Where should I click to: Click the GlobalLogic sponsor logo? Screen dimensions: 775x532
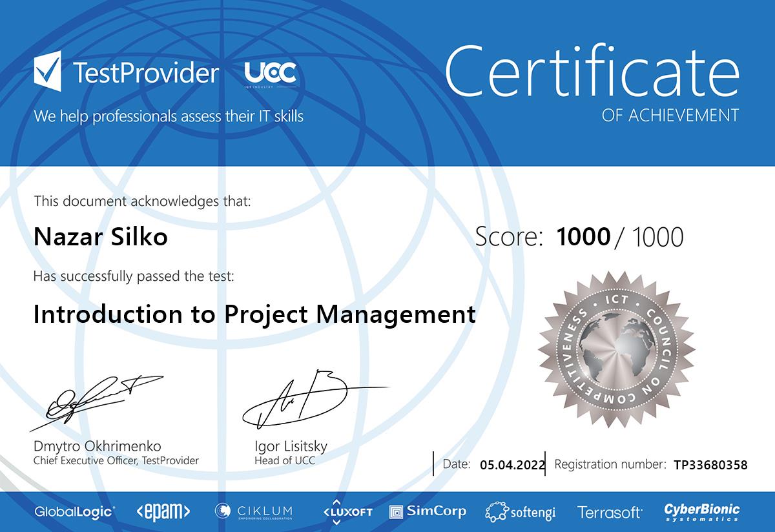(x=75, y=512)
